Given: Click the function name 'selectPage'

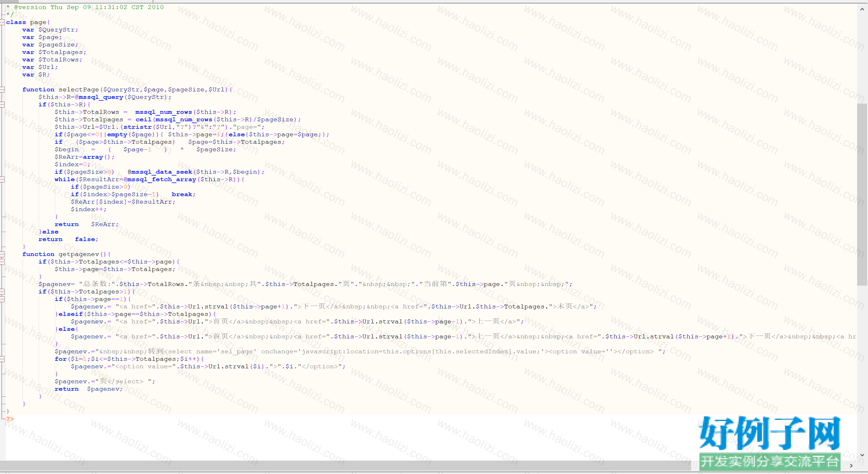Looking at the screenshot, I should point(79,90).
